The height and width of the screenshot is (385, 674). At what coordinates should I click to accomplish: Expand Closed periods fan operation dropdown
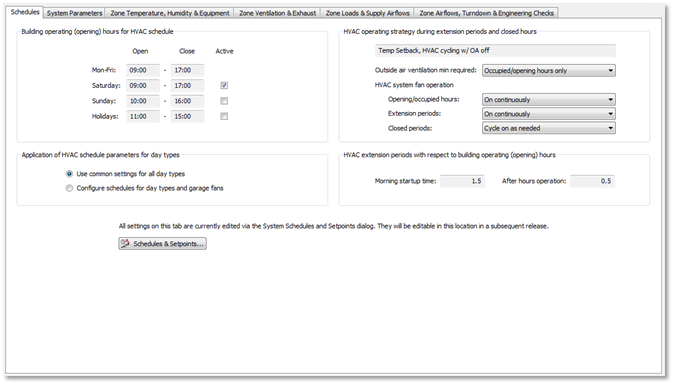tap(548, 128)
